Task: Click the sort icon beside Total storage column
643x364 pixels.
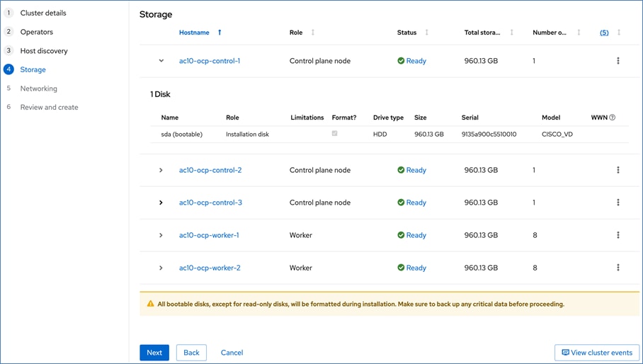Action: pyautogui.click(x=511, y=33)
